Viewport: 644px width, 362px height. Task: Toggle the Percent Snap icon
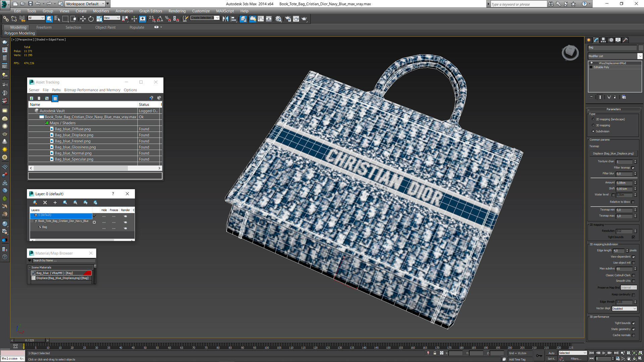pos(168,19)
